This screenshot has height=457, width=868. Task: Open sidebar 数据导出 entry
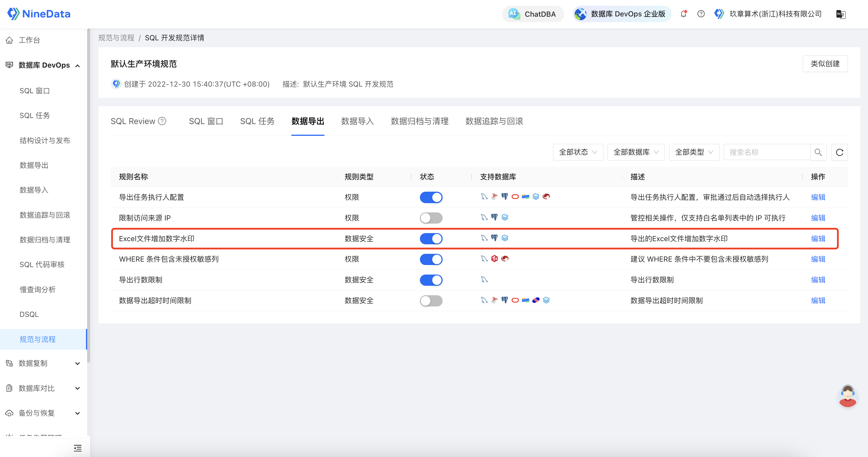pos(34,165)
